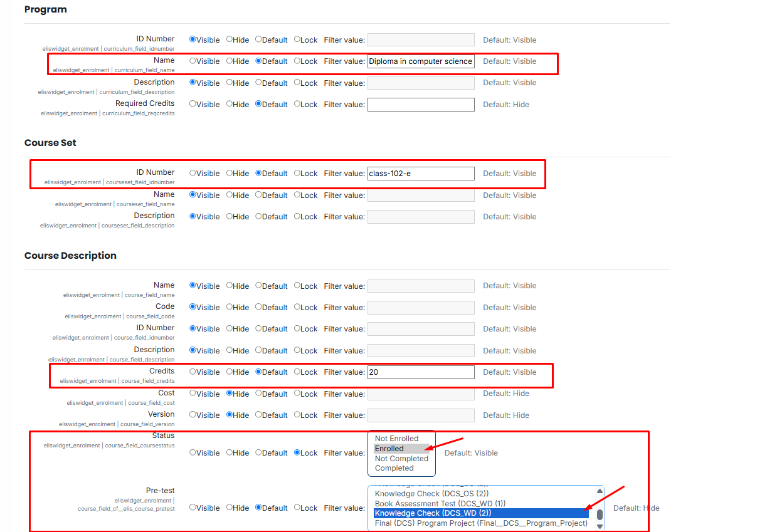Choose "Book Assessment Test (DCS_WD (1))" option
This screenshot has height=532, width=772.
point(481,504)
